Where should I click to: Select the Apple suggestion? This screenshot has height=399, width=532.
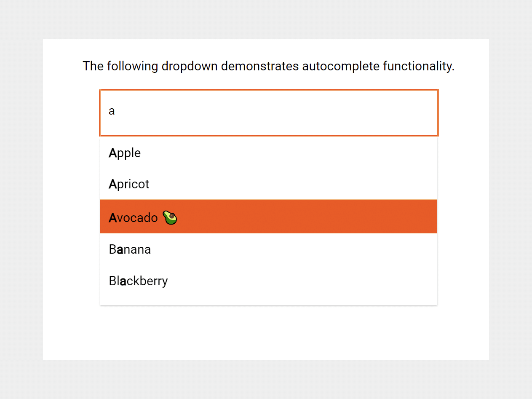coord(125,153)
